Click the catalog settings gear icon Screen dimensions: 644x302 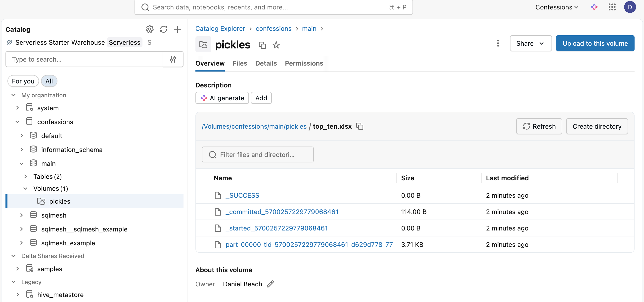coord(149,29)
